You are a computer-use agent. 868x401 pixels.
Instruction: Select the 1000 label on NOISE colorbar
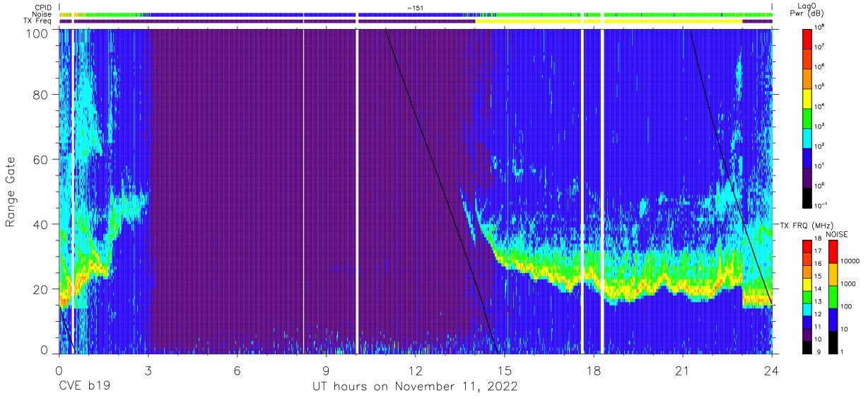849,284
